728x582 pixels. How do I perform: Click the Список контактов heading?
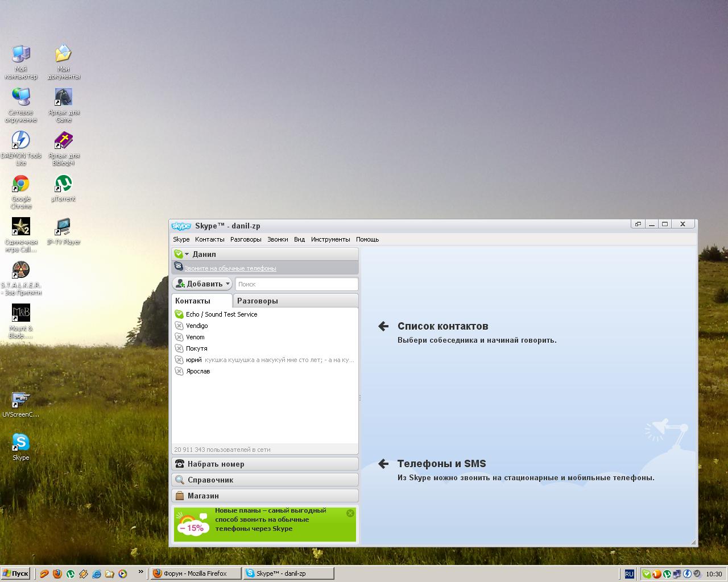(442, 326)
